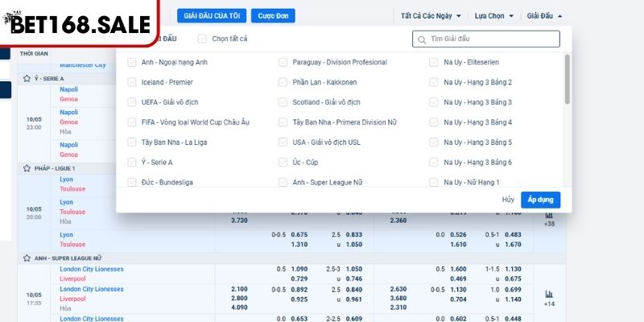The height and width of the screenshot is (322, 644).
Task: Tick the Tây Ban Nha - La Liga checkbox
Action: tap(132, 142)
